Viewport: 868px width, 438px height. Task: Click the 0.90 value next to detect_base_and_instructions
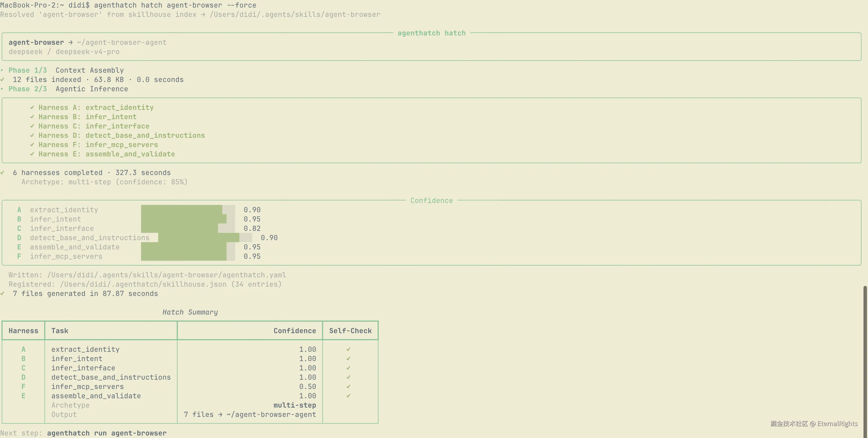(x=269, y=238)
